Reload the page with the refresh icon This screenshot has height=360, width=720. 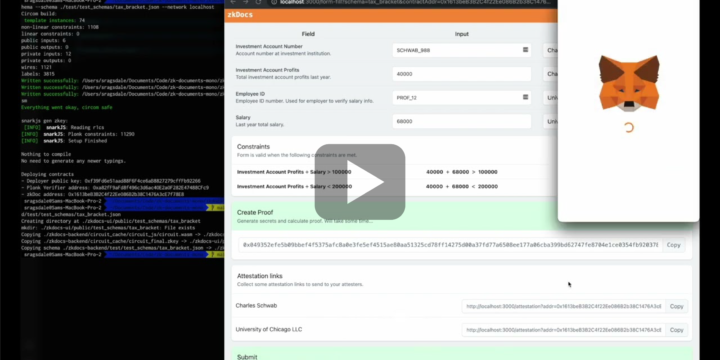259,2
